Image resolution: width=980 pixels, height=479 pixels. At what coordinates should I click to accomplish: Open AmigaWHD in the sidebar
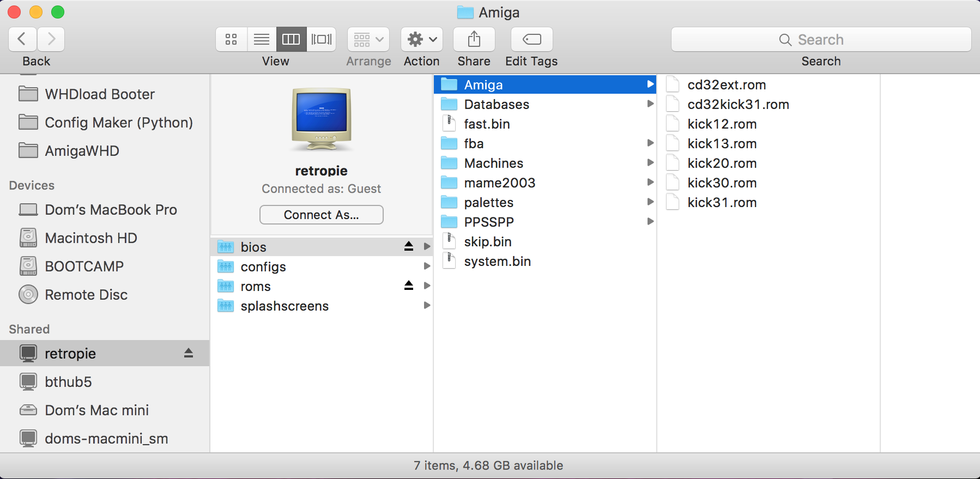point(105,151)
